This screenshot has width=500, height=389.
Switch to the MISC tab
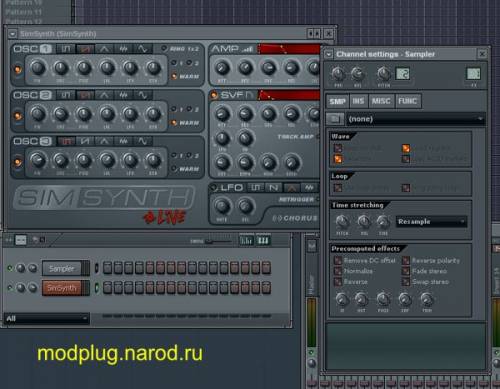381,101
